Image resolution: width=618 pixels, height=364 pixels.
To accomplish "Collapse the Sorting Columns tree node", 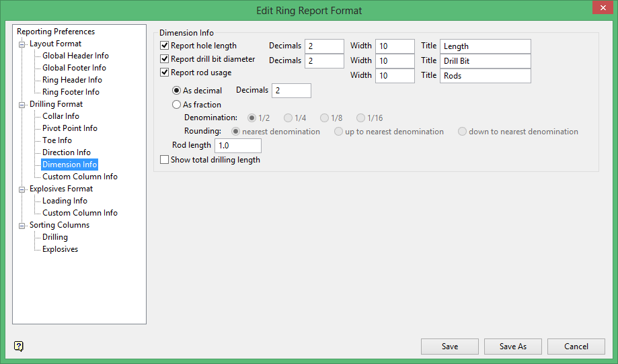I will (x=22, y=226).
